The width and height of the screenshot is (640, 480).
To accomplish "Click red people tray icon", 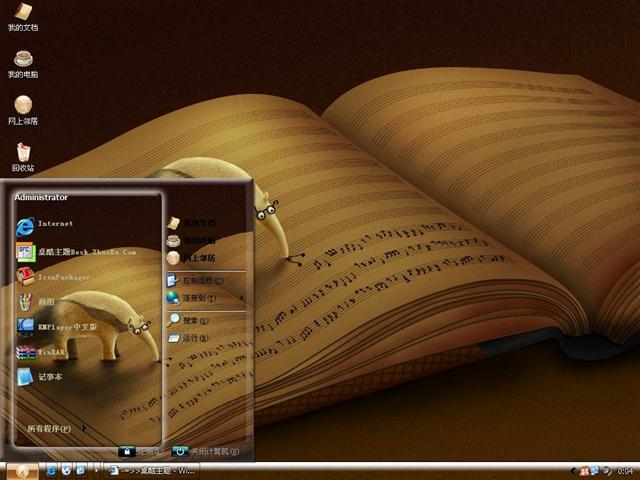I will (584, 471).
